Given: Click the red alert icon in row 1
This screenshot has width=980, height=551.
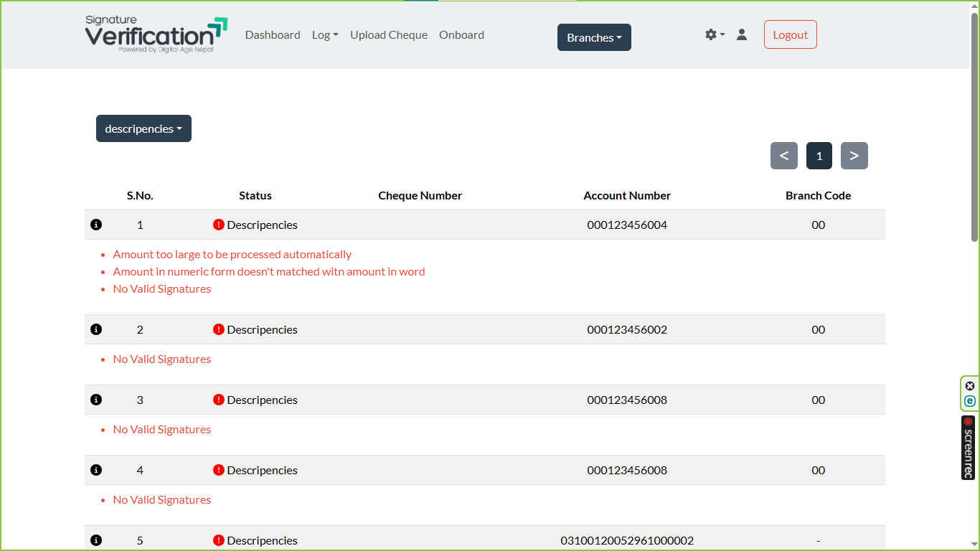Looking at the screenshot, I should point(219,225).
